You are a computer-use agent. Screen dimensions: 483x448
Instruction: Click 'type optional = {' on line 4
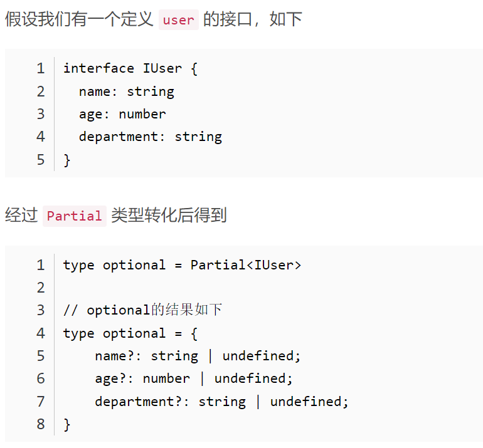point(130,333)
